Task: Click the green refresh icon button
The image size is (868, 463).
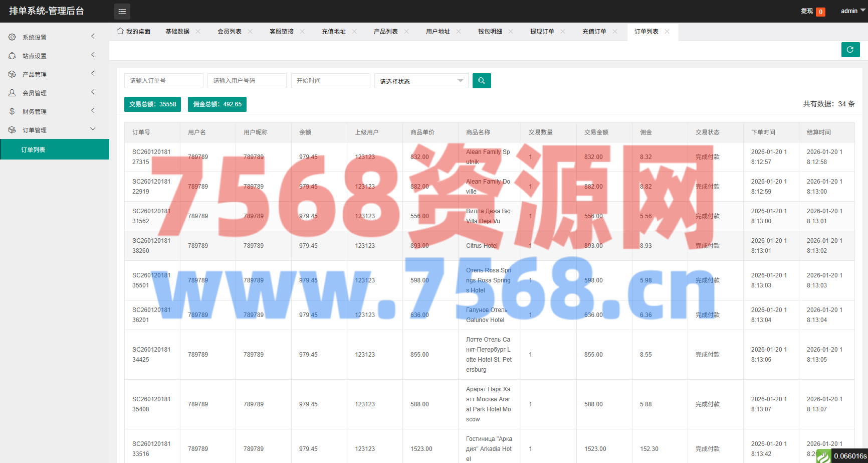Action: click(x=850, y=50)
